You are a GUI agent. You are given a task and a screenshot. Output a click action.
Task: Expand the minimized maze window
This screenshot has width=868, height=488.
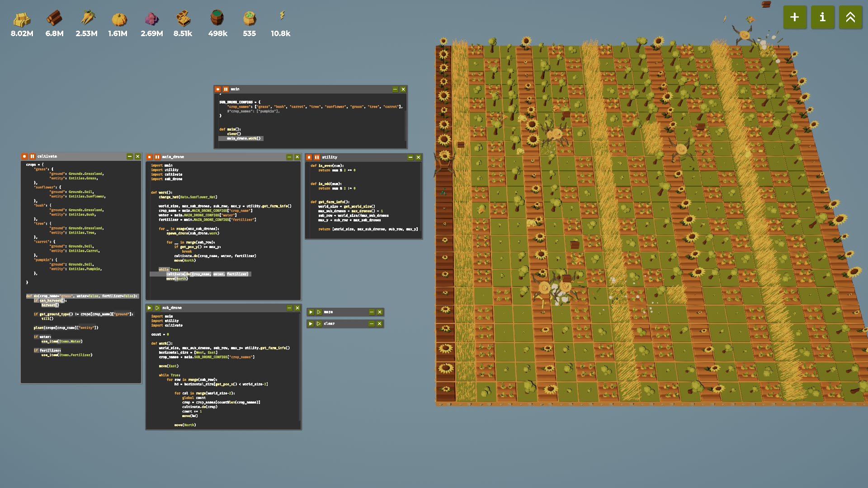(x=371, y=312)
